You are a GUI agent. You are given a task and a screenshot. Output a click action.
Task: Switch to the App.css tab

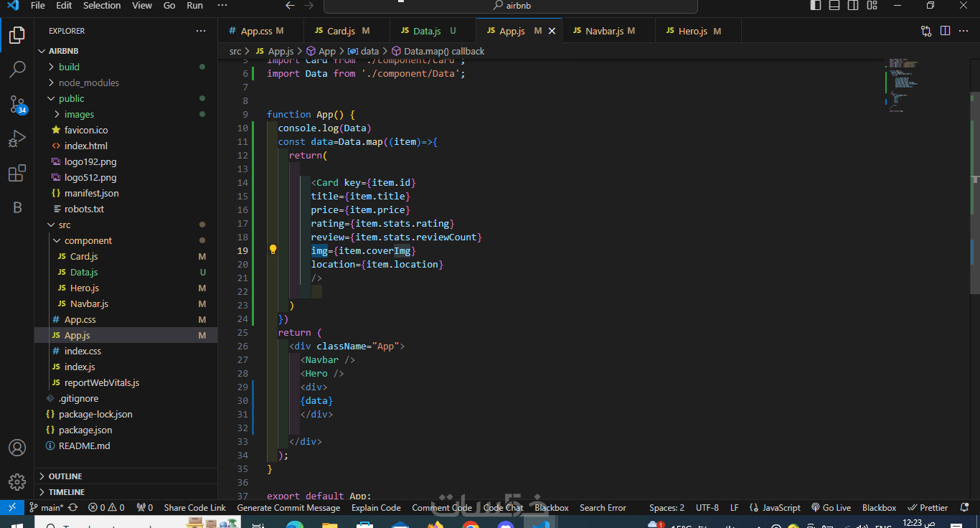[x=261, y=31]
